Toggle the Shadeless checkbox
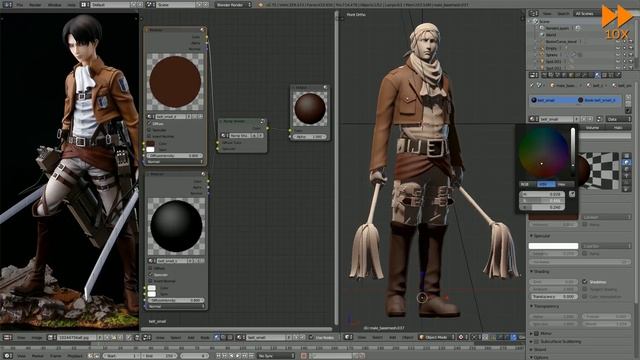 (584, 282)
